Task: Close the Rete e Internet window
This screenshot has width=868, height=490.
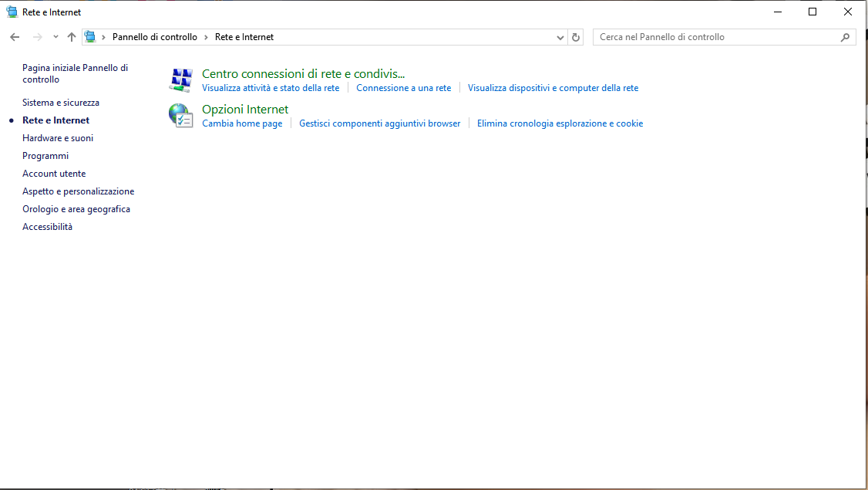Action: pos(847,12)
